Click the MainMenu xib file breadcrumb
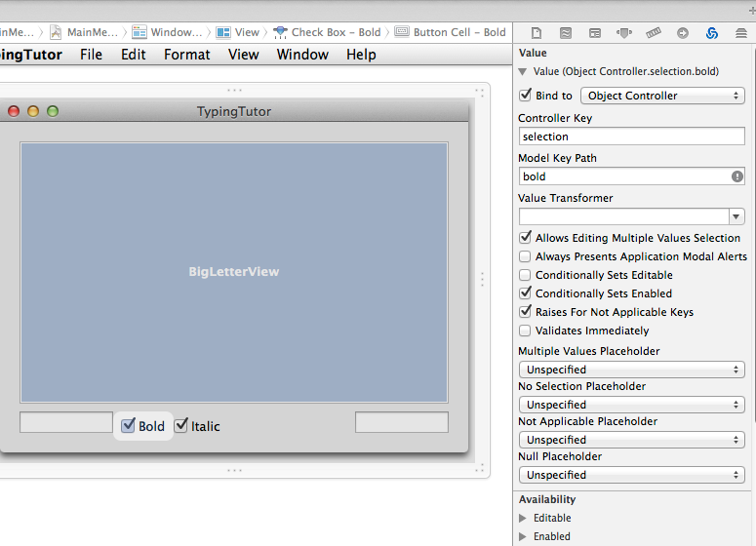This screenshot has height=546, width=756. tap(85, 32)
